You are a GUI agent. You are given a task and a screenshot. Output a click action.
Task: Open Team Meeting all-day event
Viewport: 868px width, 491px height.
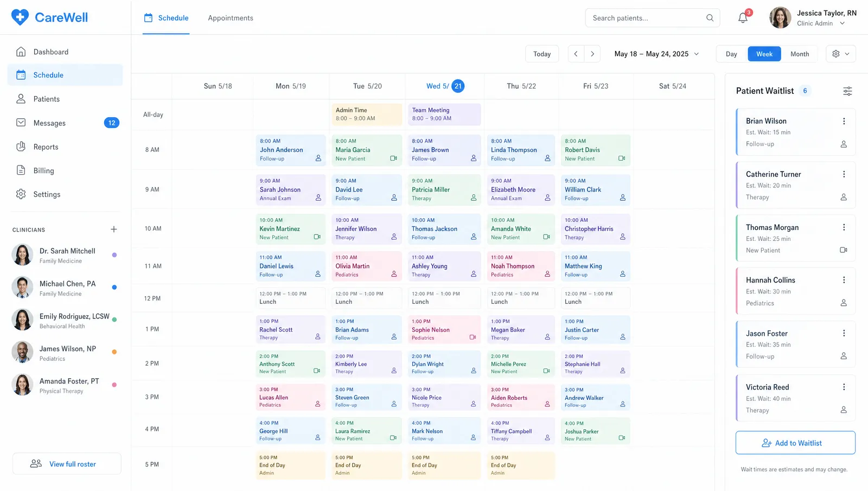click(444, 114)
